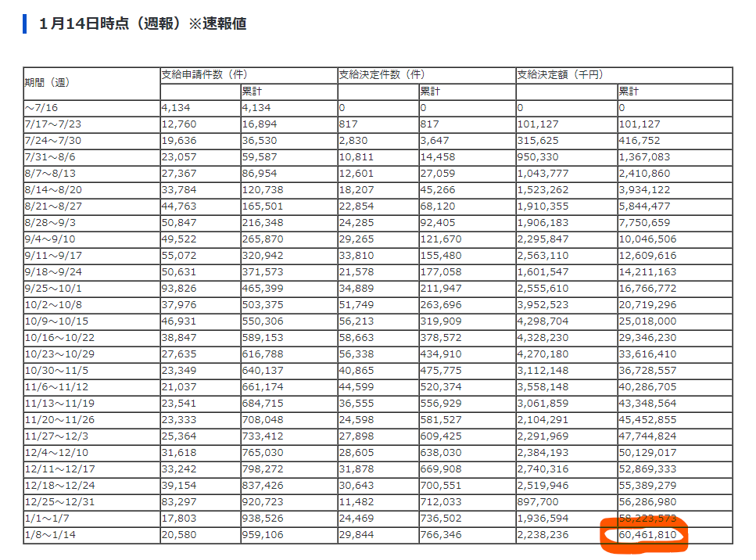Screen dimensions: 756x560
Task: Select the 累計 subheader under 支給申請件数
Action: 253,92
